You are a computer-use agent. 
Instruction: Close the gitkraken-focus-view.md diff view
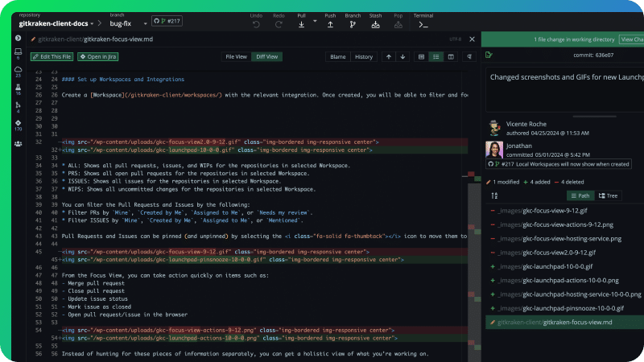click(472, 39)
